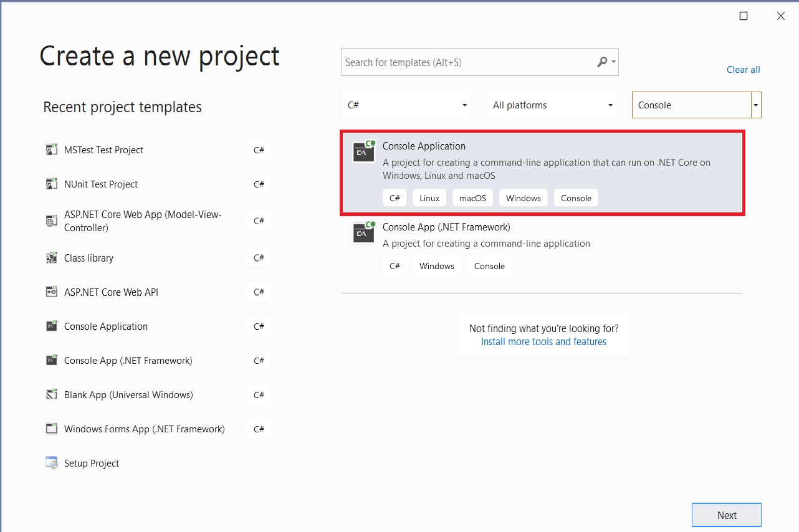Select ASP.NET Core Web App (Model-View-Controller)
The width and height of the screenshot is (799, 532).
pyautogui.click(x=143, y=221)
